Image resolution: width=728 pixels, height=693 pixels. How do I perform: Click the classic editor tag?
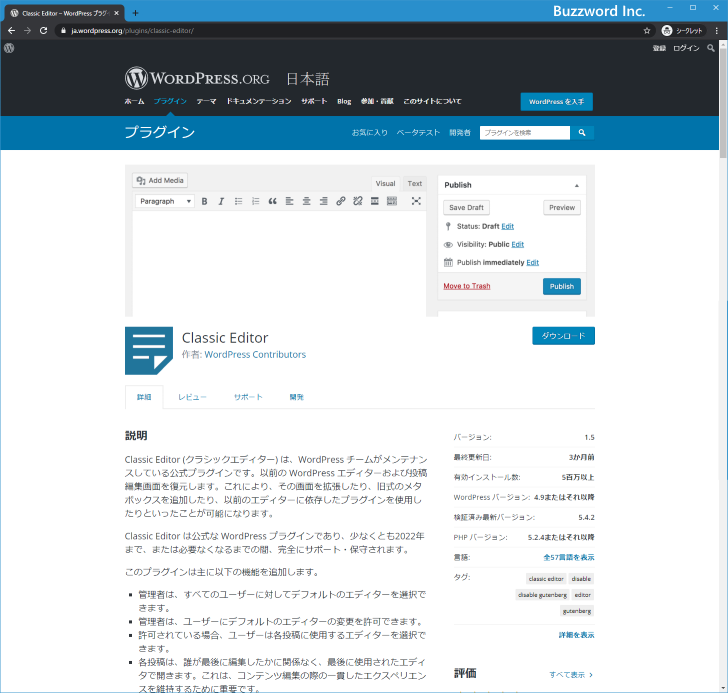(x=546, y=579)
